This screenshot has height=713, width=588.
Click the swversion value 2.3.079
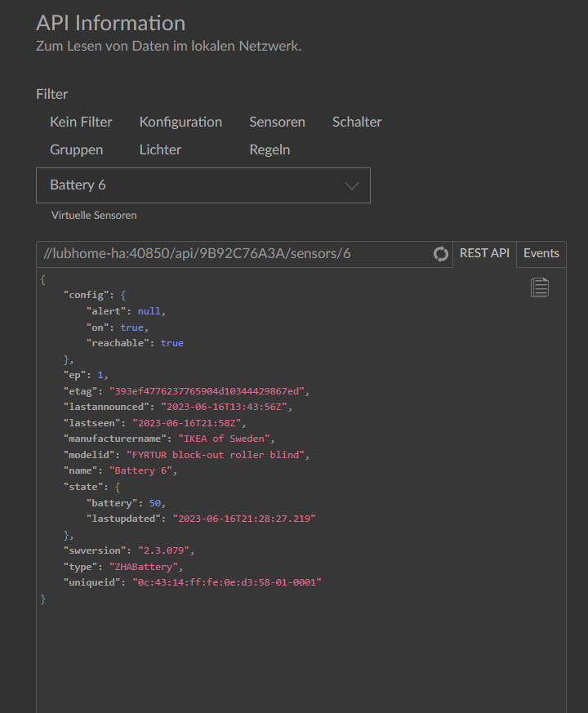[163, 550]
